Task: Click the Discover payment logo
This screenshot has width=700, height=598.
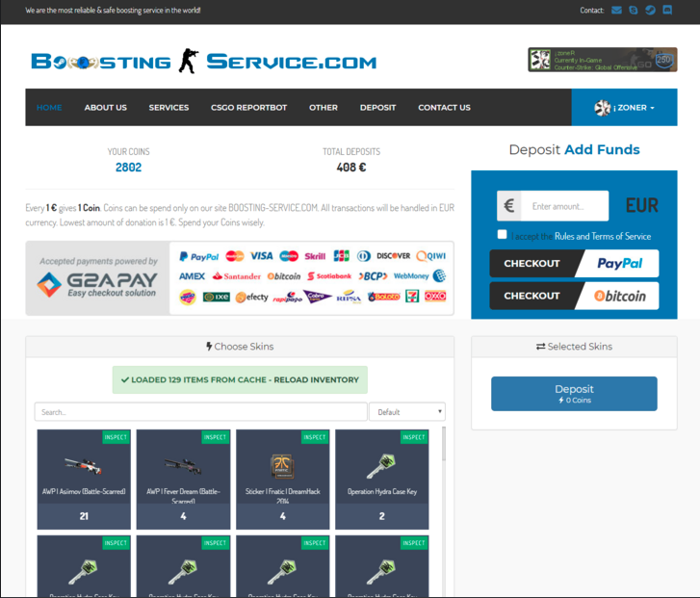Action: click(x=393, y=256)
